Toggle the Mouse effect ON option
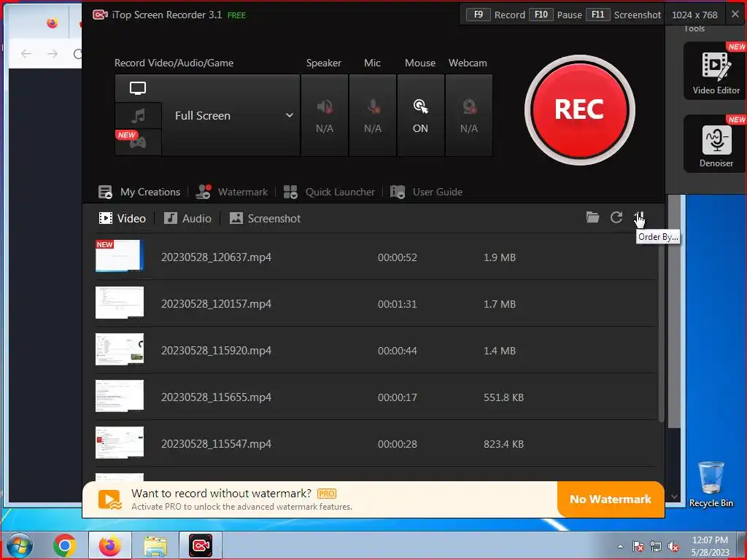The image size is (747, 560). (x=421, y=115)
